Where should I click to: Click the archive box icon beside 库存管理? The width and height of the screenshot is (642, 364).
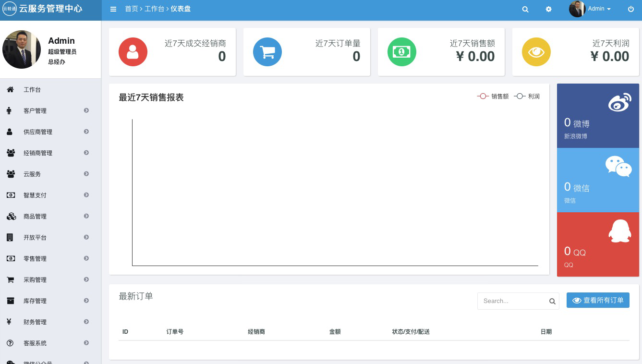click(x=10, y=301)
